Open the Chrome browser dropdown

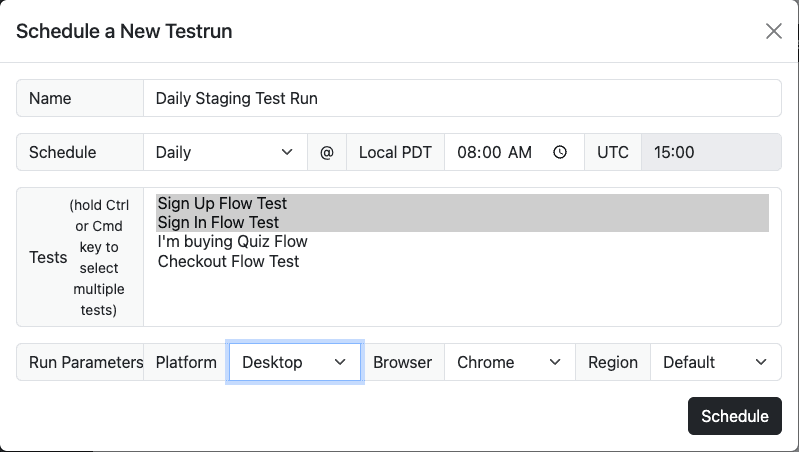click(x=510, y=362)
